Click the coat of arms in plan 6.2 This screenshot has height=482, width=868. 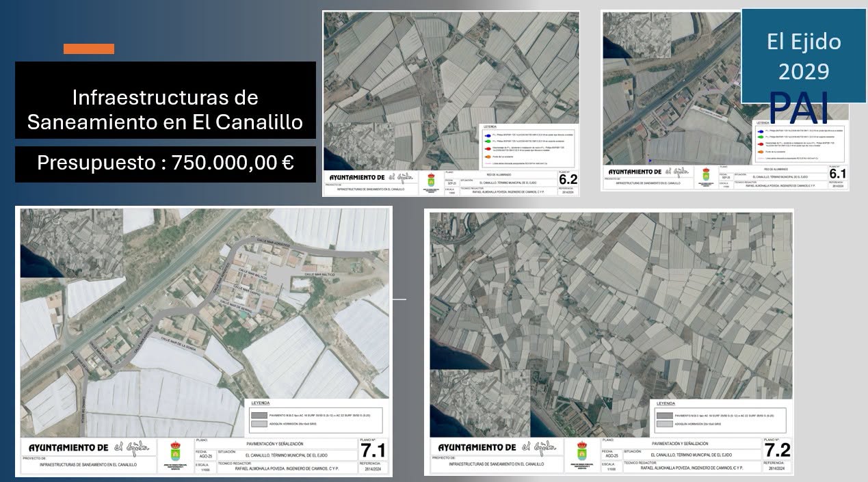coord(432,181)
